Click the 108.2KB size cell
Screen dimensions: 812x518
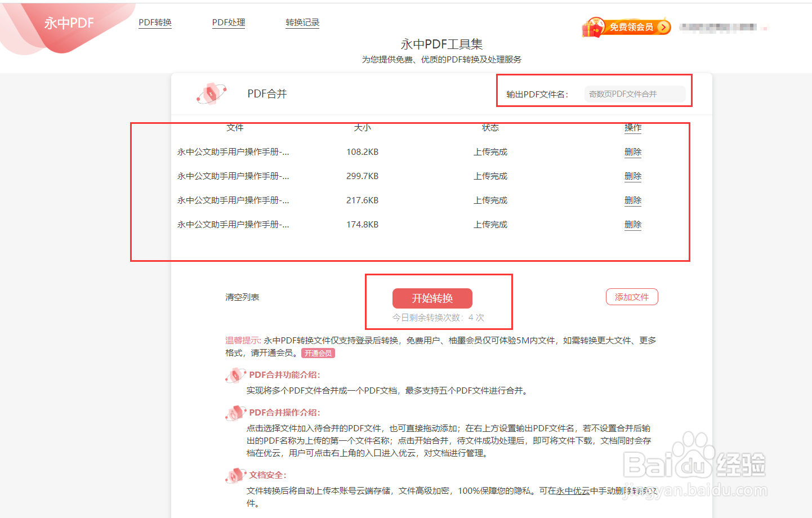pyautogui.click(x=363, y=152)
